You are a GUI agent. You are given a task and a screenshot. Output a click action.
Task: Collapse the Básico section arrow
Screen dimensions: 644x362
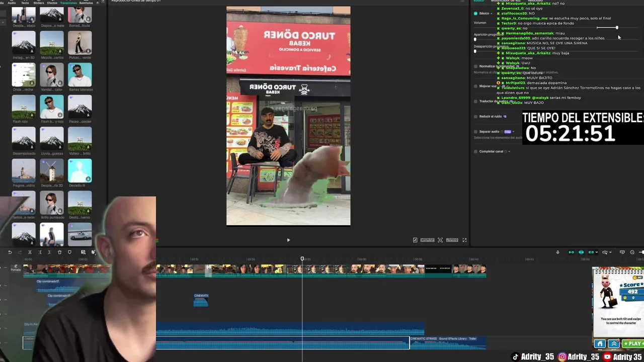pos(492,14)
